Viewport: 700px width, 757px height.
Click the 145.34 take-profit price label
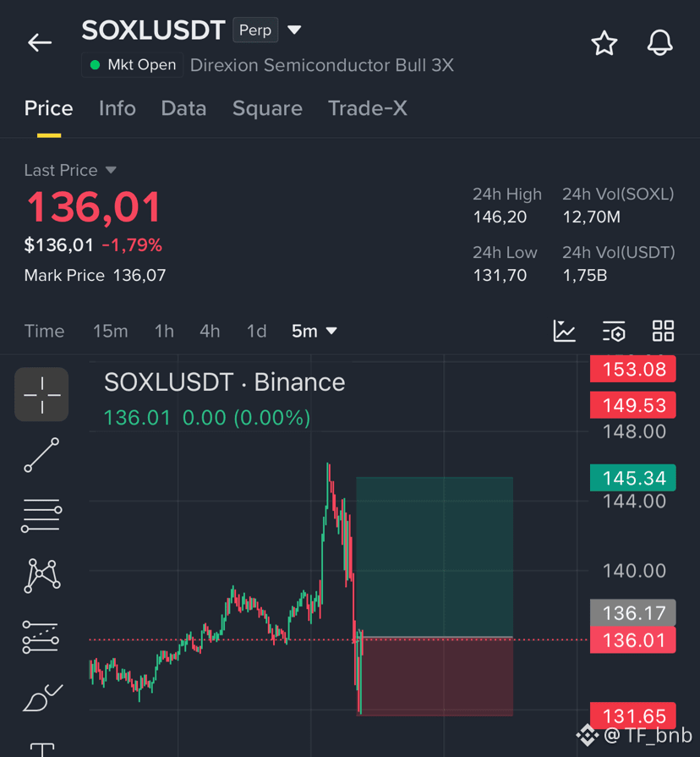633,478
